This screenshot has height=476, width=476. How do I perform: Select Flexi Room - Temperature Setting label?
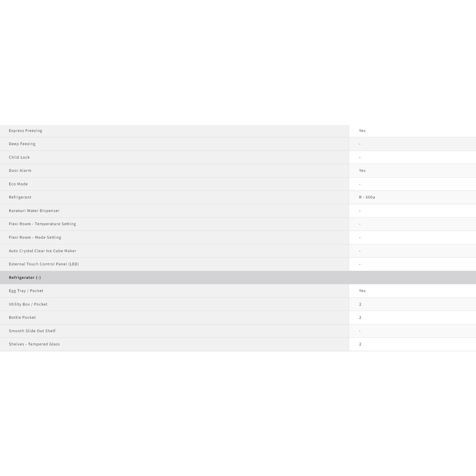point(42,224)
